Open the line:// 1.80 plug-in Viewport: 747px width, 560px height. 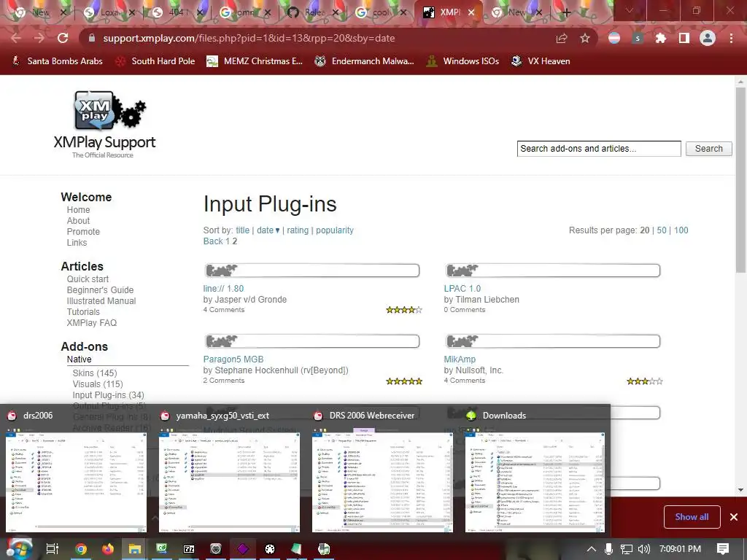[223, 289]
